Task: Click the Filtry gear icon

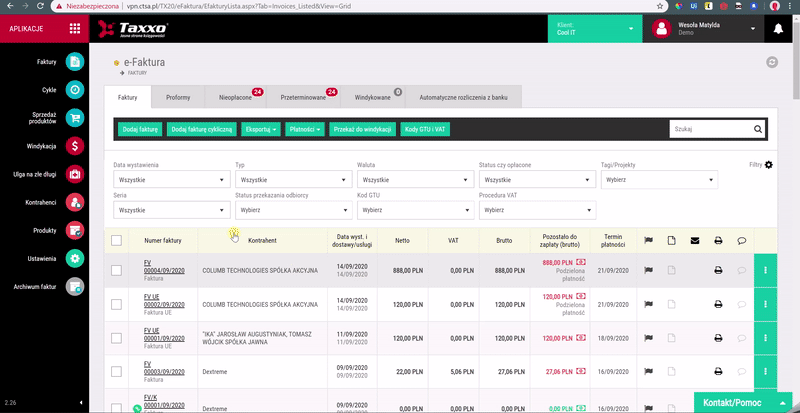Action: coord(768,165)
